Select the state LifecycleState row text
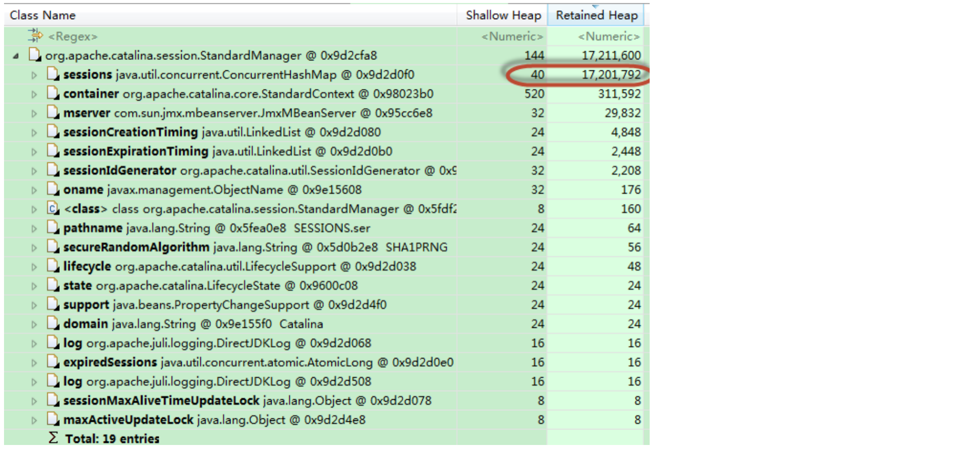This screenshot has height=449, width=980. coord(210,286)
